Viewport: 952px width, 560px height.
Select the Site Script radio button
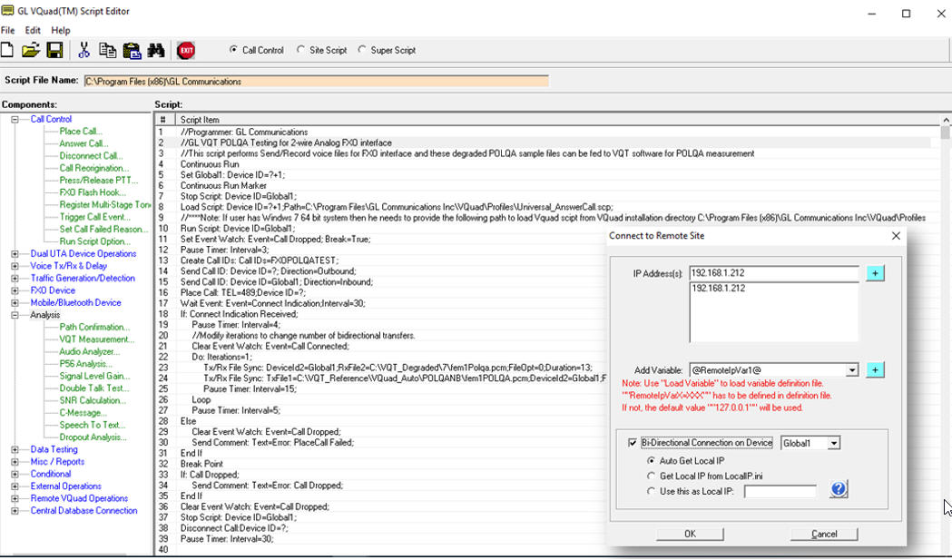click(x=300, y=50)
